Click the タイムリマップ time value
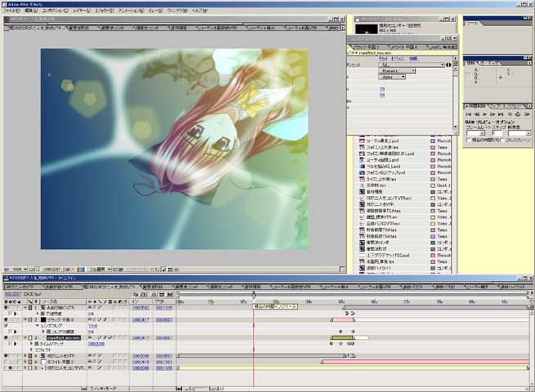 96,344
